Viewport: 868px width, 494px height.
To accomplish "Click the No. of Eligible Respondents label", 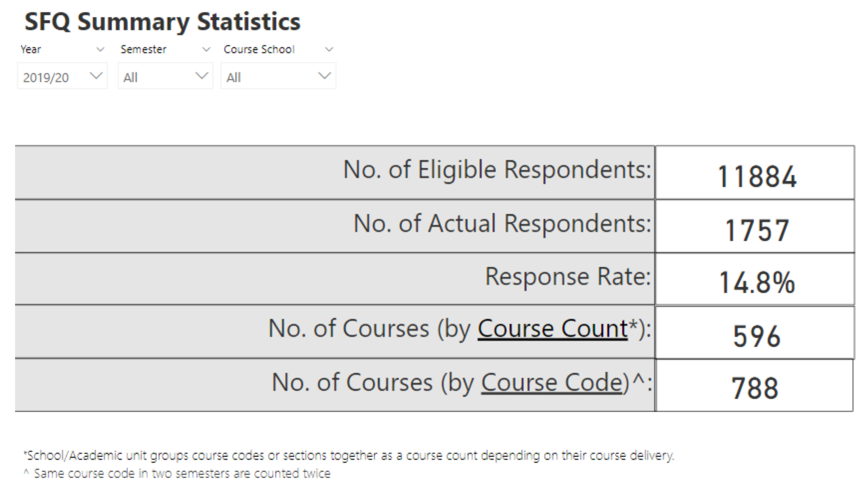I will (x=497, y=170).
